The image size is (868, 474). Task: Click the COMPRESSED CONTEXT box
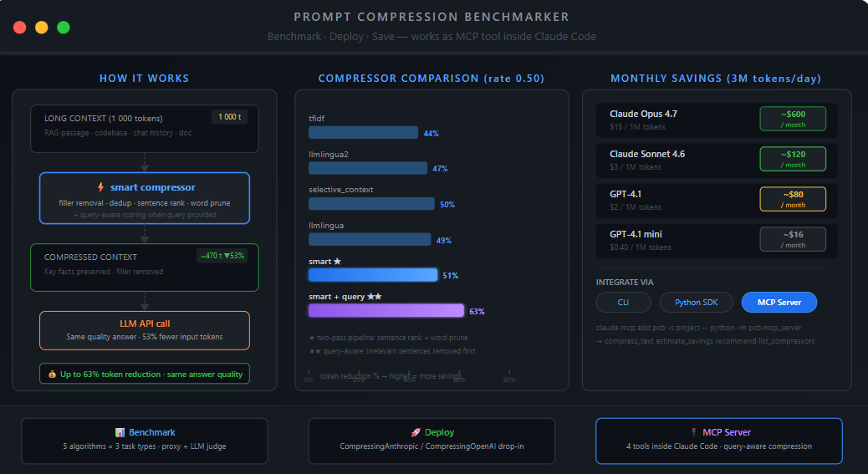pyautogui.click(x=145, y=268)
